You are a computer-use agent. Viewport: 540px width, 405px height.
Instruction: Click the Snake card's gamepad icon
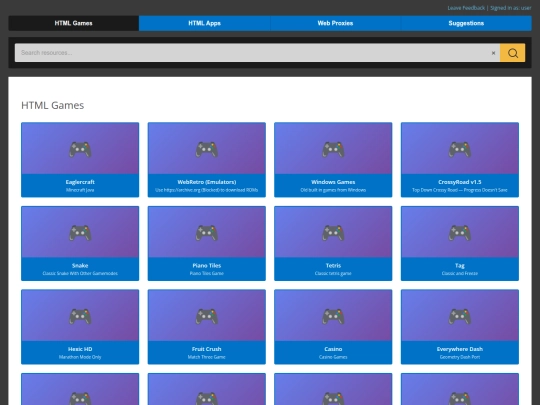[x=80, y=233]
